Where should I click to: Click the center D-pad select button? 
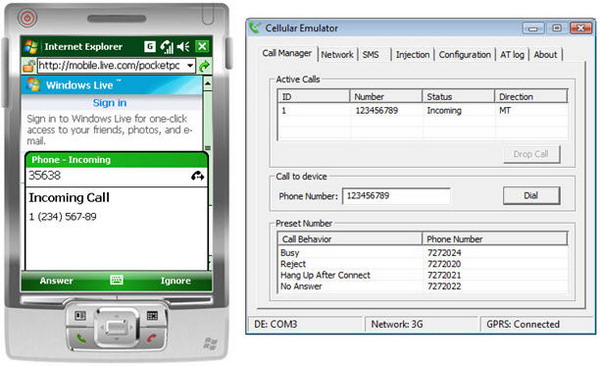(x=116, y=327)
